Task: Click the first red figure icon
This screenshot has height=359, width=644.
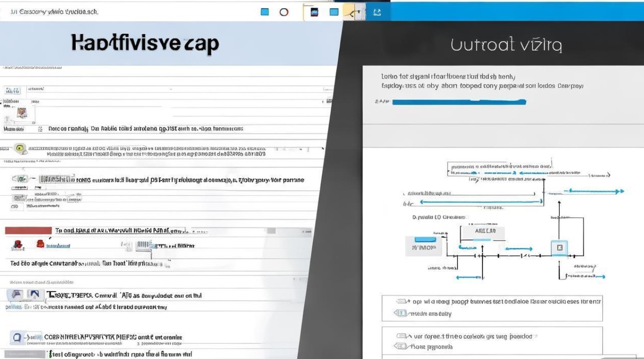Action: coord(18,245)
